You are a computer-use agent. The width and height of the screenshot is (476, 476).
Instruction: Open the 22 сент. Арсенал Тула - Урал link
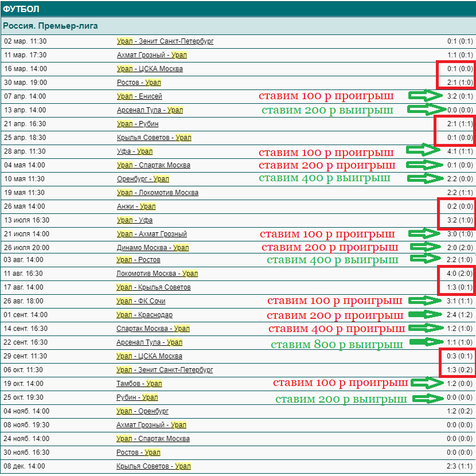(x=149, y=342)
